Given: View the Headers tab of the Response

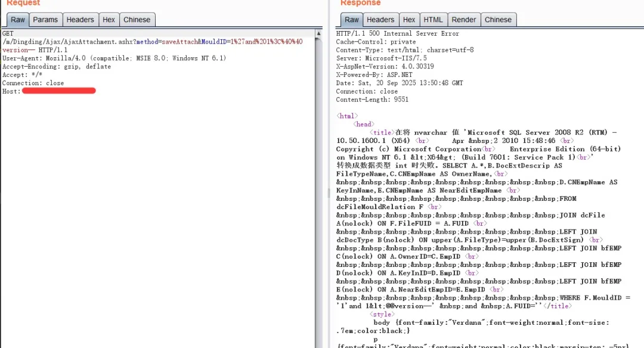Looking at the screenshot, I should [x=380, y=20].
